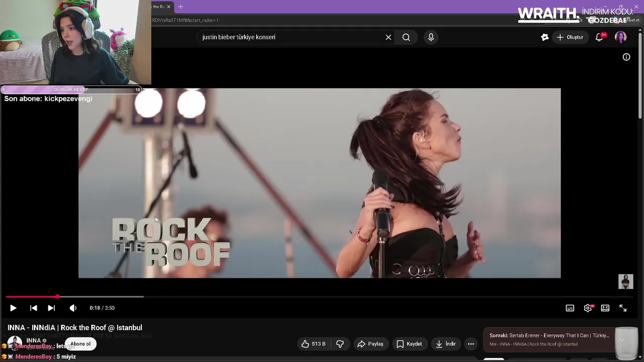Click the 0:18 / 3:50 time display
644x362 pixels.
point(102,308)
